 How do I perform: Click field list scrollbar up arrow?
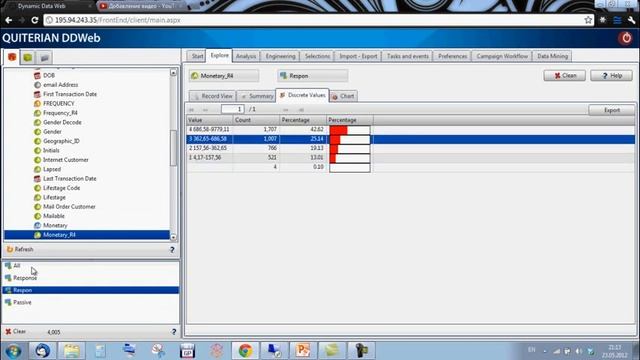tap(173, 73)
